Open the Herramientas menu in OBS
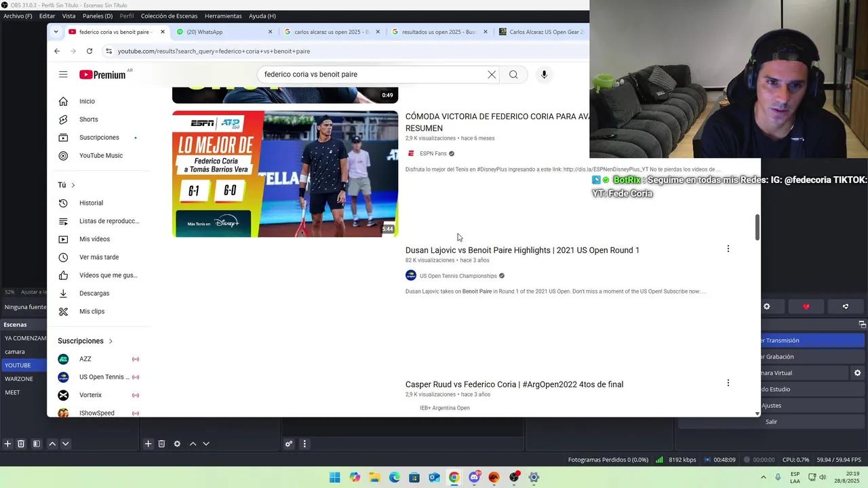Screen dimensions: 868x488 [x=223, y=16]
